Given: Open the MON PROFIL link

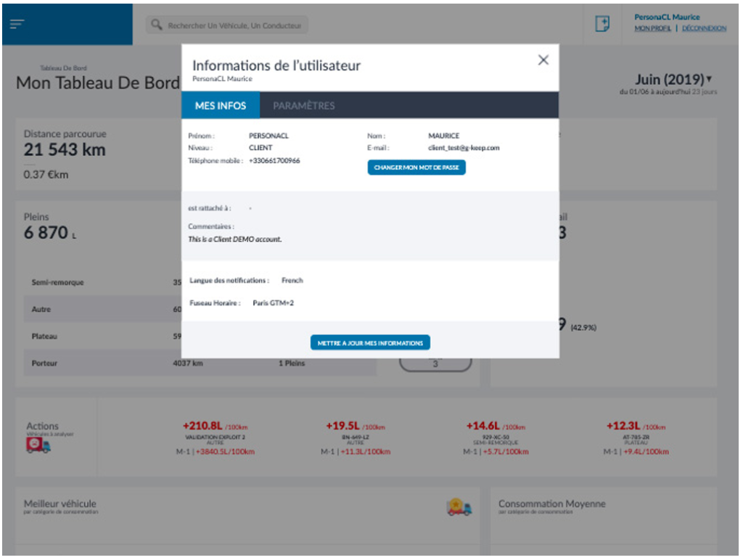Looking at the screenshot, I should [x=652, y=28].
